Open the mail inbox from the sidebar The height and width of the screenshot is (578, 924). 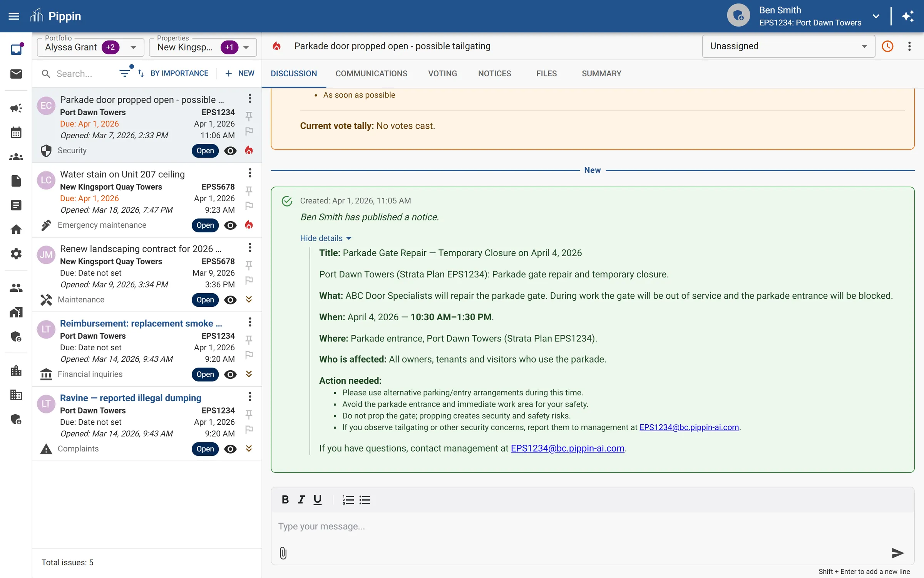pyautogui.click(x=16, y=74)
